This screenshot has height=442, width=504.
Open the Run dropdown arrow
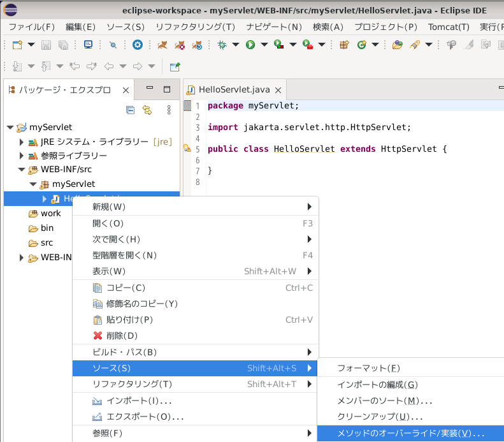264,45
